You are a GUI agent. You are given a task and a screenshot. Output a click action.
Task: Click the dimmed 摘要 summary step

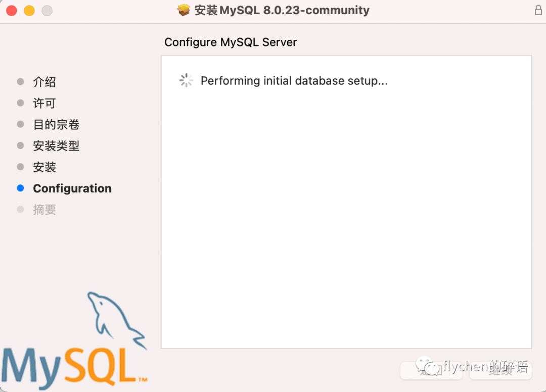point(44,210)
